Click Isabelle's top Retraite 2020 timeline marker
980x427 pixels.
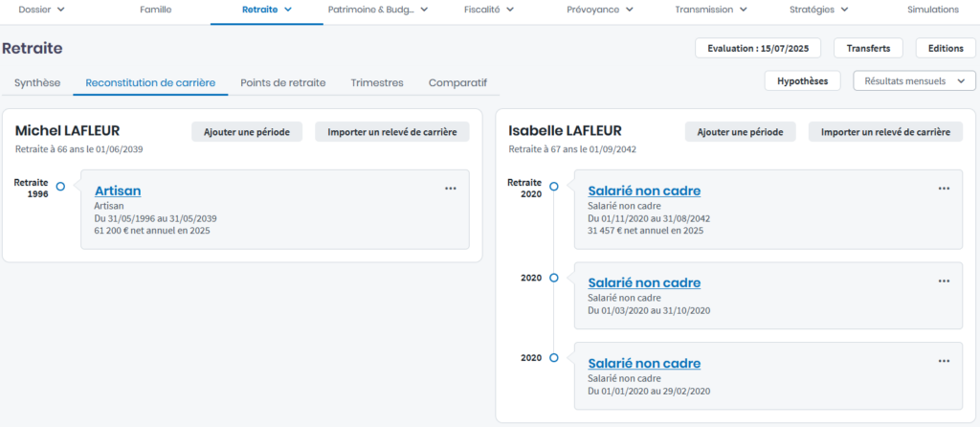coord(553,187)
